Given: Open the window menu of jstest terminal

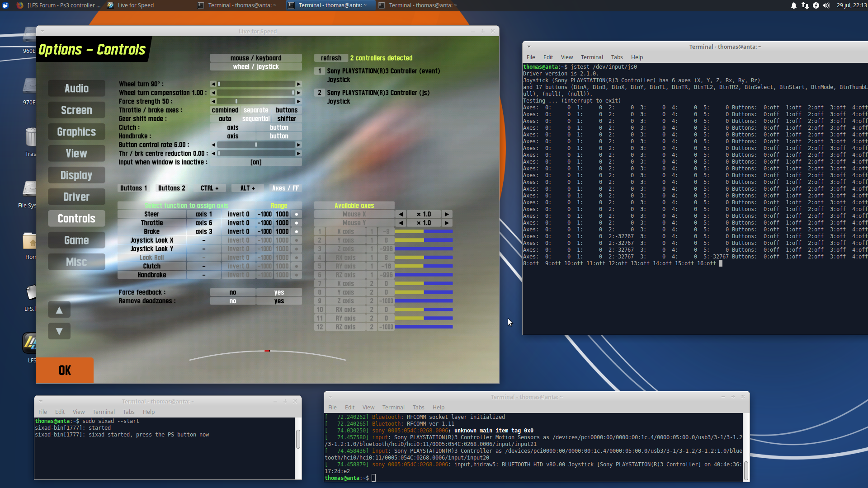Looking at the screenshot, I should pos(528,47).
